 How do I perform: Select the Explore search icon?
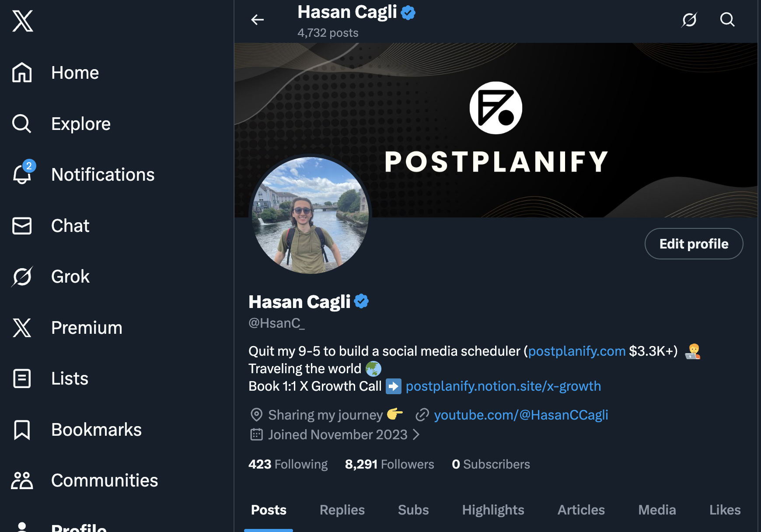coord(80,123)
